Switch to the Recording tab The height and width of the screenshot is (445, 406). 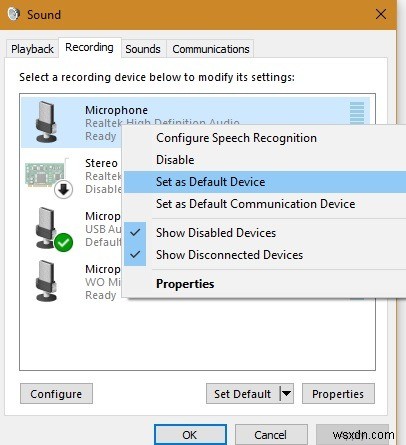click(89, 47)
